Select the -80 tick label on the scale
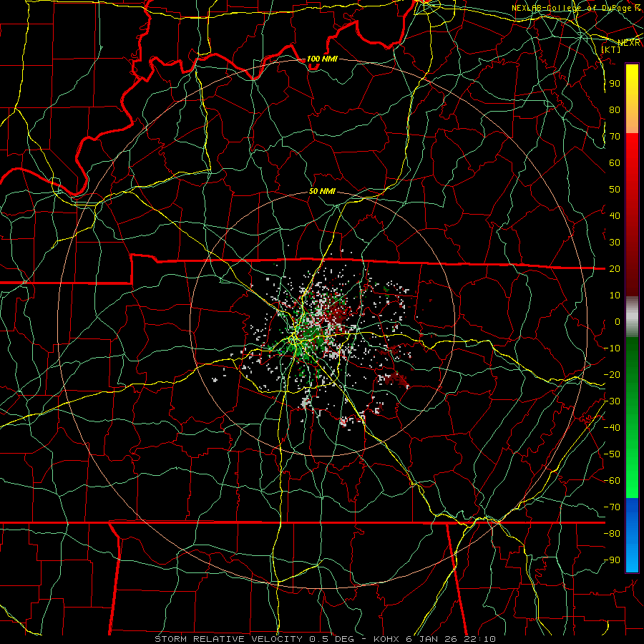The height and width of the screenshot is (644, 644). point(613,534)
